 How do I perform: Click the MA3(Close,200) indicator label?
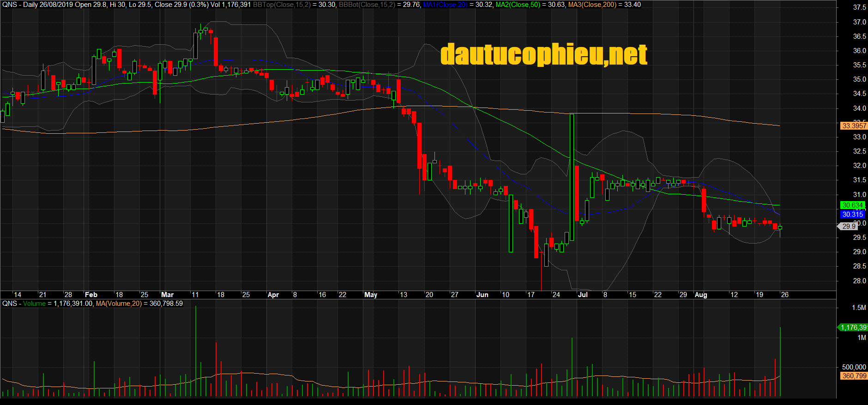[x=592, y=5]
